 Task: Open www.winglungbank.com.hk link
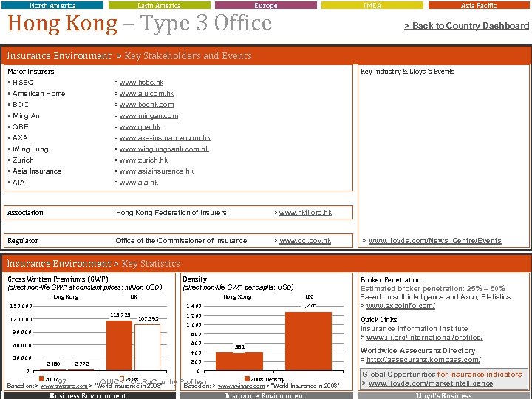click(x=164, y=149)
